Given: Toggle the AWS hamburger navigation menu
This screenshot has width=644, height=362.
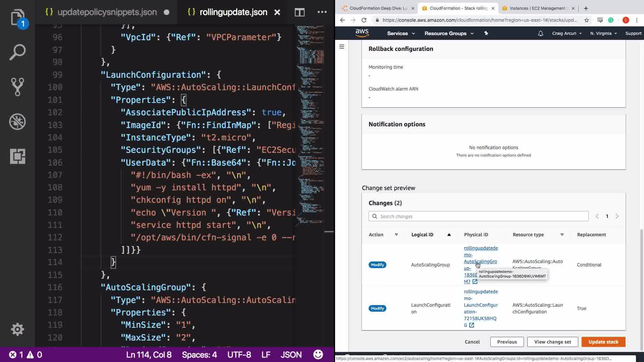Looking at the screenshot, I should point(342,47).
